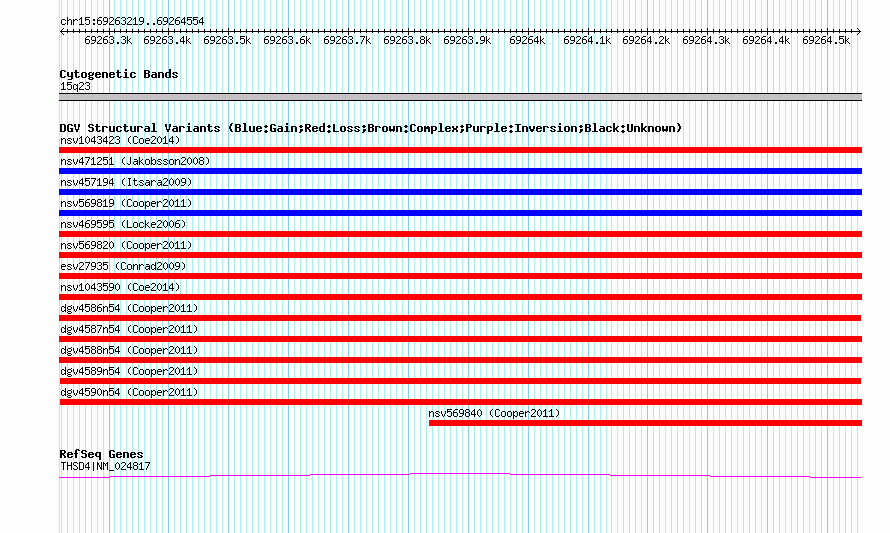
Task: Click the short nsv569840 (Cooper2011) red bar
Action: (645, 423)
